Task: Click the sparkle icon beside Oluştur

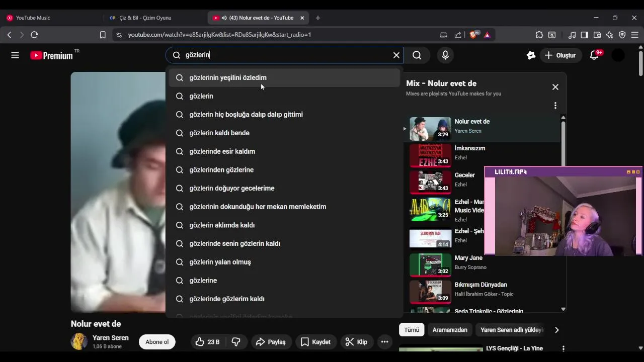Action: [x=531, y=55]
